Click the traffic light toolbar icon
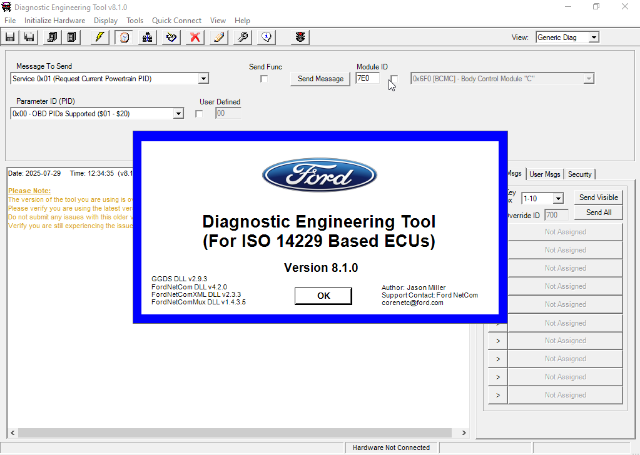 pos(300,37)
